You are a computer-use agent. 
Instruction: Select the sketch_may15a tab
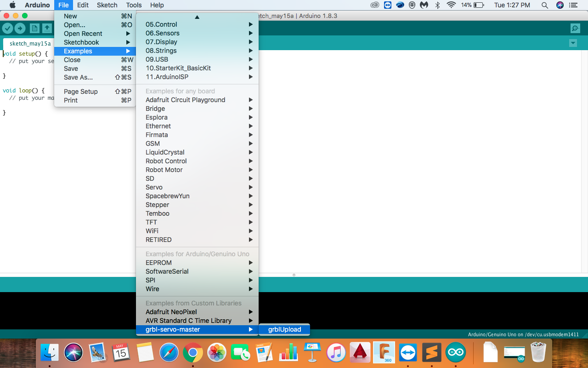click(30, 44)
